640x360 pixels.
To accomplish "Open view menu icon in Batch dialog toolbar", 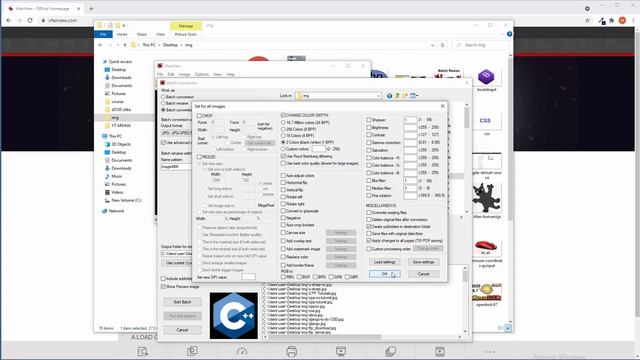I will (414, 96).
